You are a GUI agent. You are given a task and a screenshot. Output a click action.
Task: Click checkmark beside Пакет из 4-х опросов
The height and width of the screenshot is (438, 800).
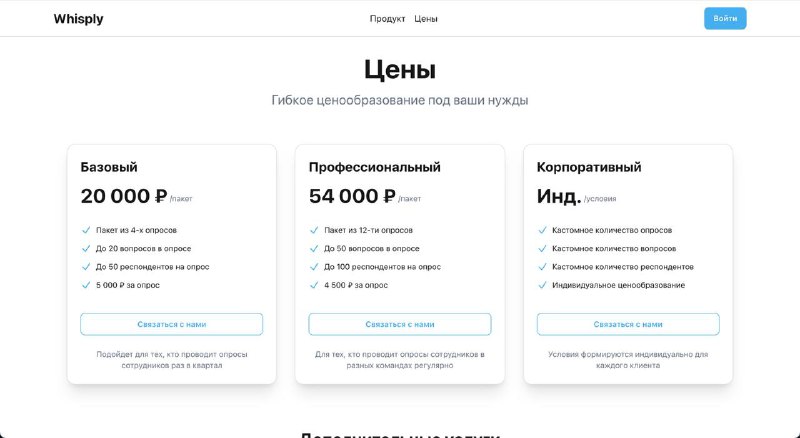86,230
